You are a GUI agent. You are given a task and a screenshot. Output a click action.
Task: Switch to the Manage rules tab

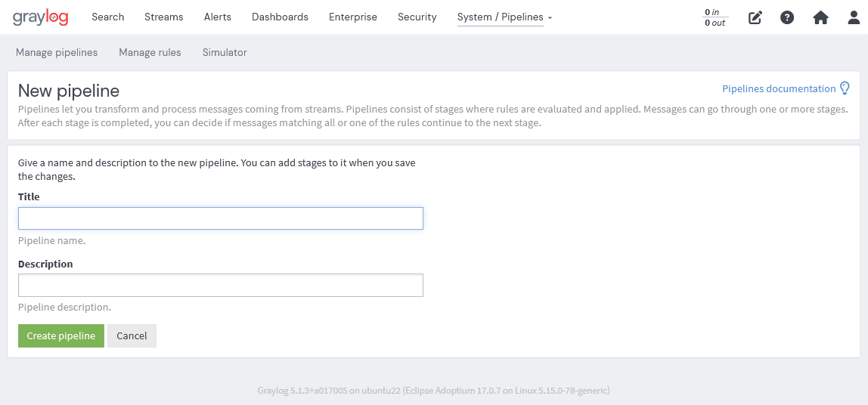[x=150, y=52]
